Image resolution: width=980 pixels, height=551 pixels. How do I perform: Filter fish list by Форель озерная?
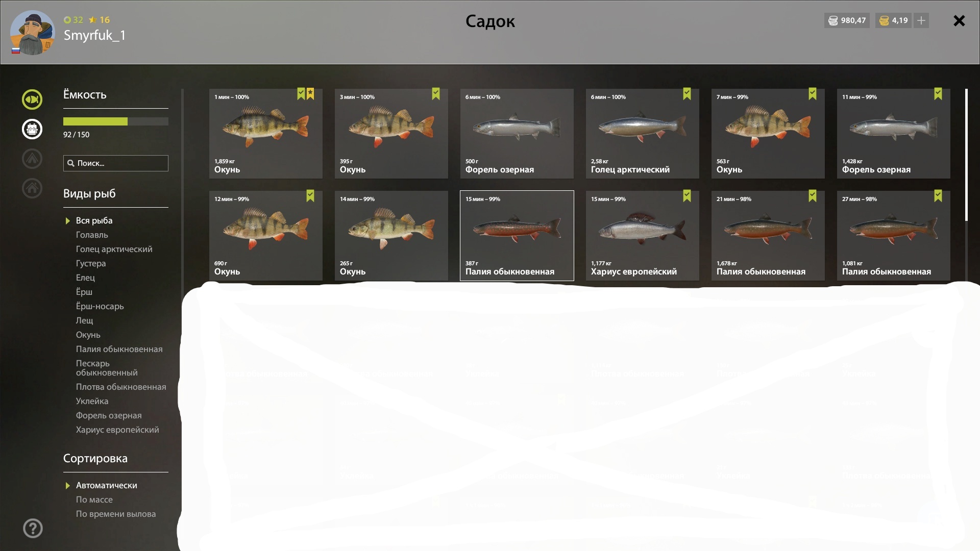[109, 415]
